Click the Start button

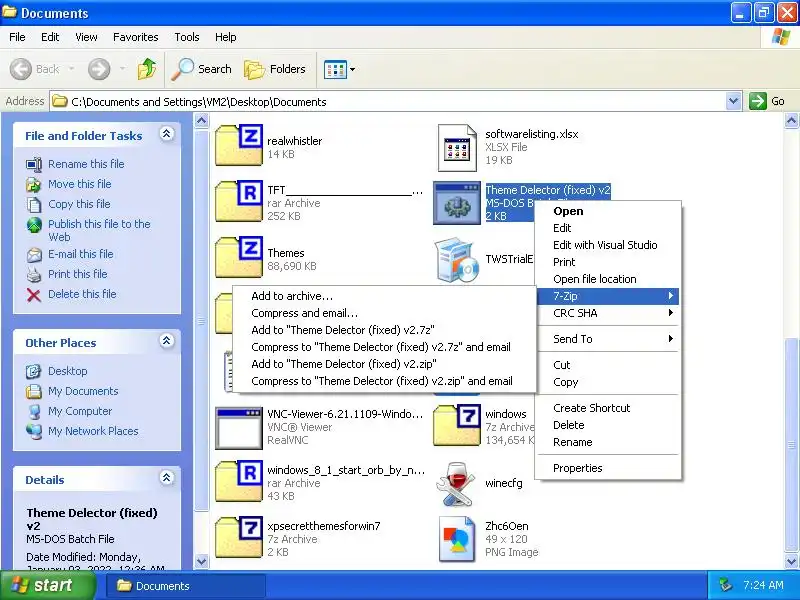click(48, 585)
